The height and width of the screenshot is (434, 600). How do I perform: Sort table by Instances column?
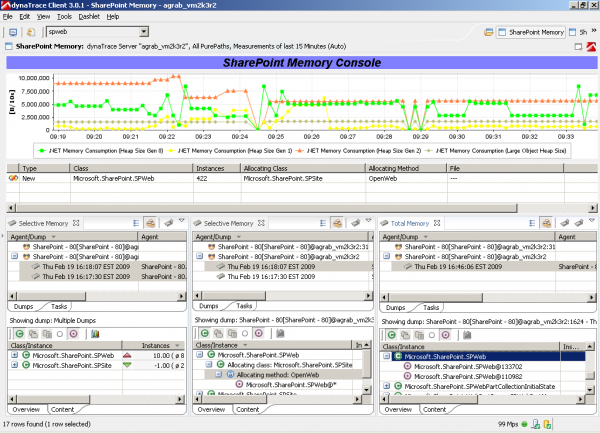[216, 168]
